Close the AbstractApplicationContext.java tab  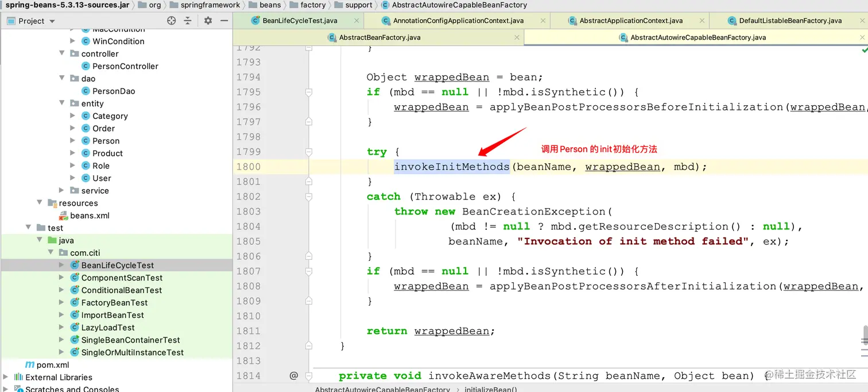[702, 21]
